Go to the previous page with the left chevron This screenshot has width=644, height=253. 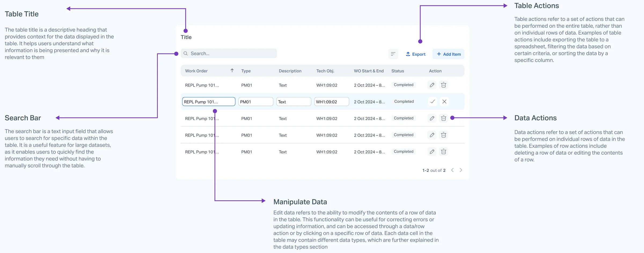(x=452, y=170)
